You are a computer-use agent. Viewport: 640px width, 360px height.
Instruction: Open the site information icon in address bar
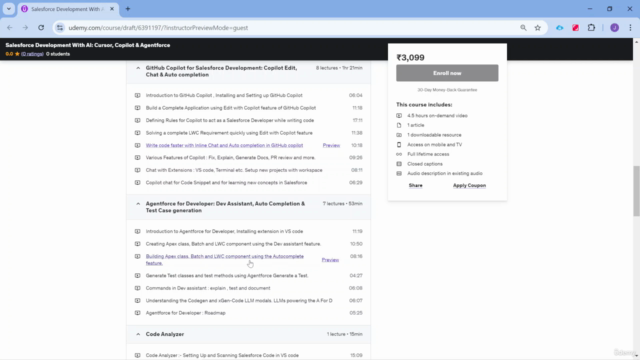(x=60, y=28)
